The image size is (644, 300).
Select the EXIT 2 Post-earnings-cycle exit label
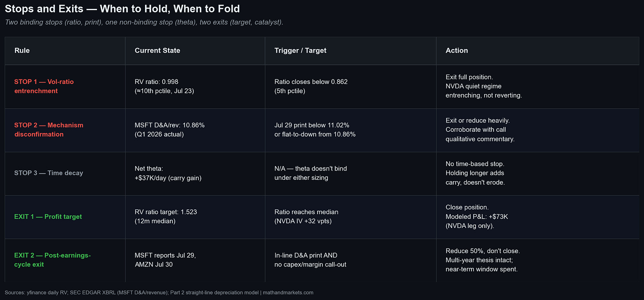pyautogui.click(x=53, y=260)
